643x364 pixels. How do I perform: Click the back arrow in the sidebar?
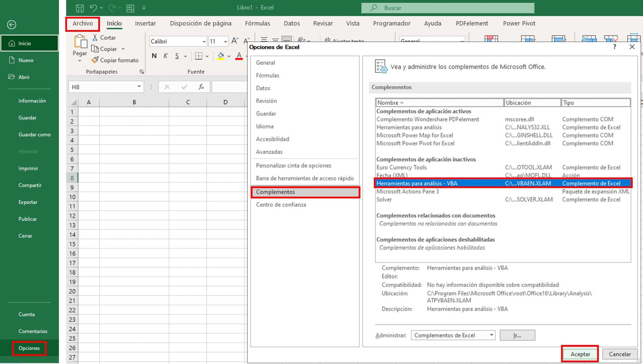click(x=12, y=25)
